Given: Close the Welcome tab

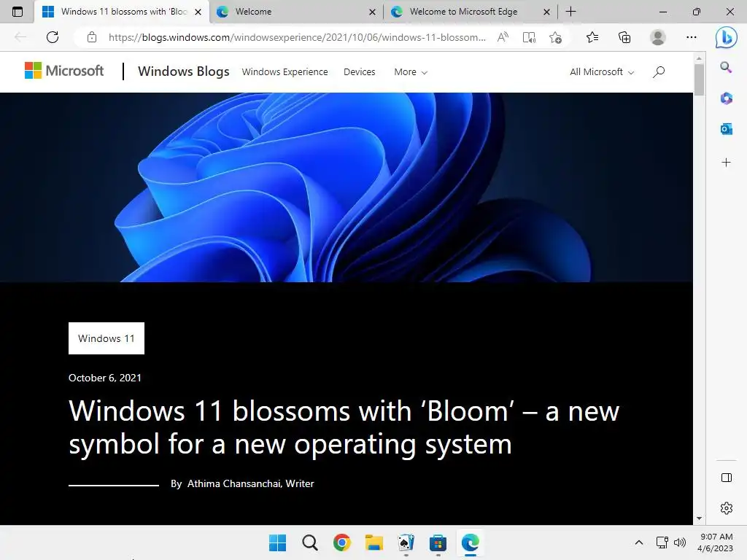Looking at the screenshot, I should pos(373,12).
